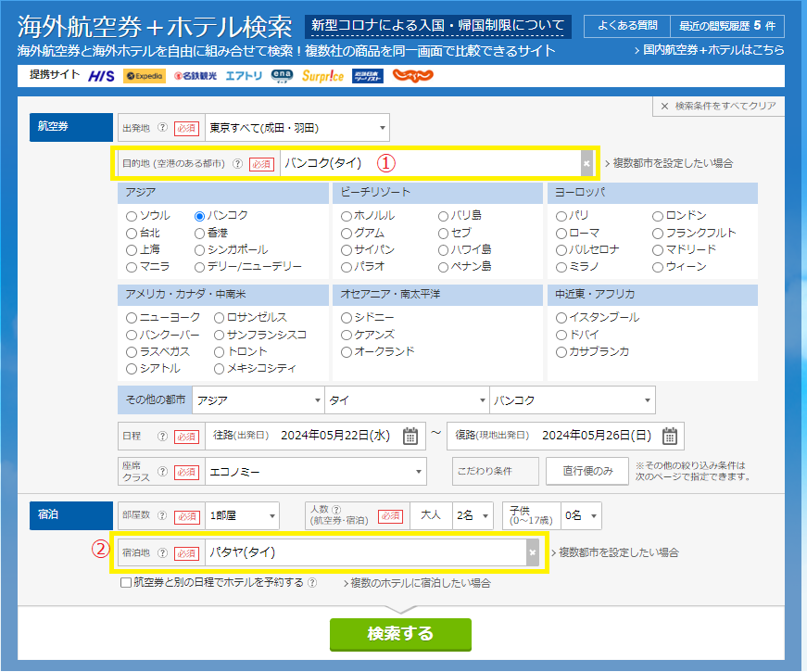Click the H.I.S. partner logo
The width and height of the screenshot is (807, 672).
pos(101,76)
